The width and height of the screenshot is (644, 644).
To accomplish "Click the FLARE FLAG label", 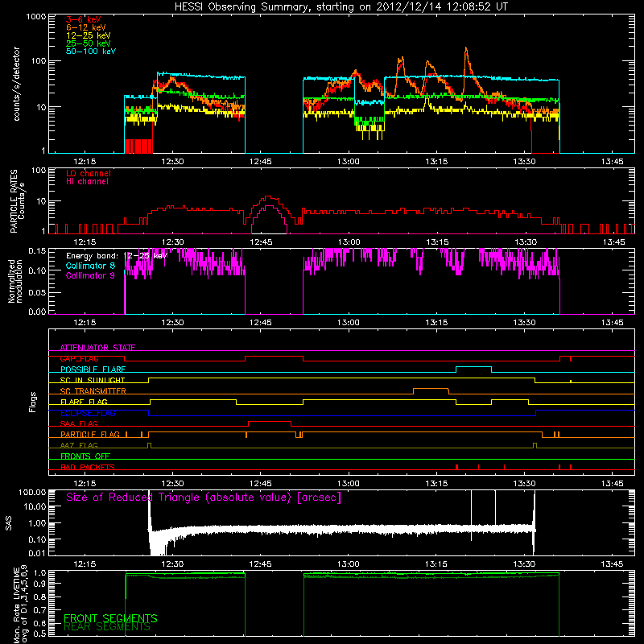I will [x=84, y=402].
